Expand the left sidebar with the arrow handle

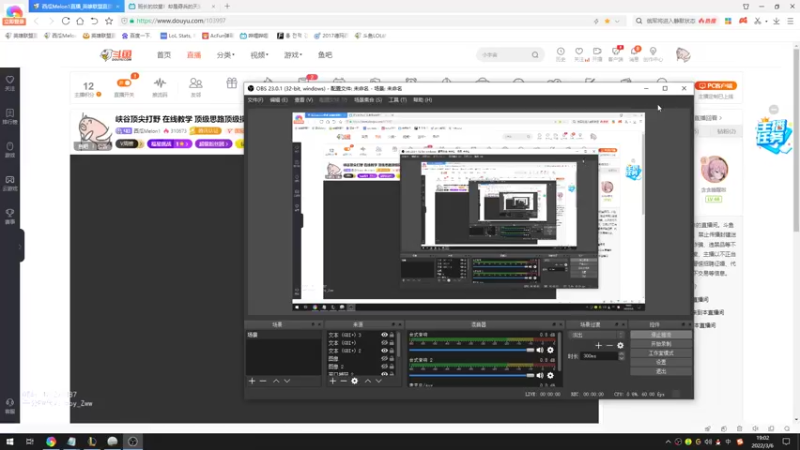tap(21, 246)
